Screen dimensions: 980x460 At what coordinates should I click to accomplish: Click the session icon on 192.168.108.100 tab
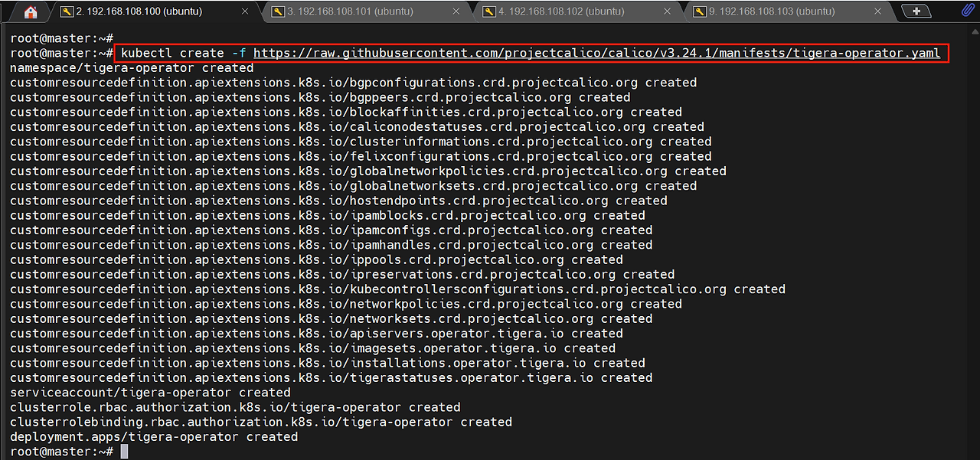tap(67, 11)
